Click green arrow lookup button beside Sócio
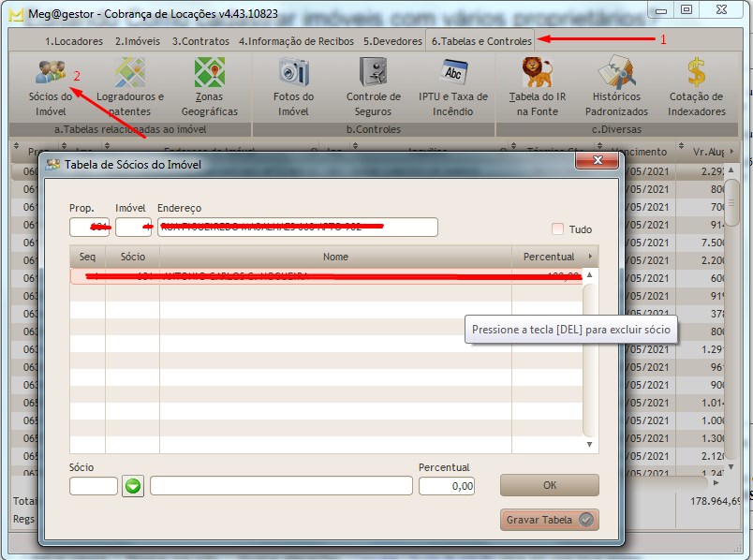Image resolution: width=753 pixels, height=560 pixels. 133,486
